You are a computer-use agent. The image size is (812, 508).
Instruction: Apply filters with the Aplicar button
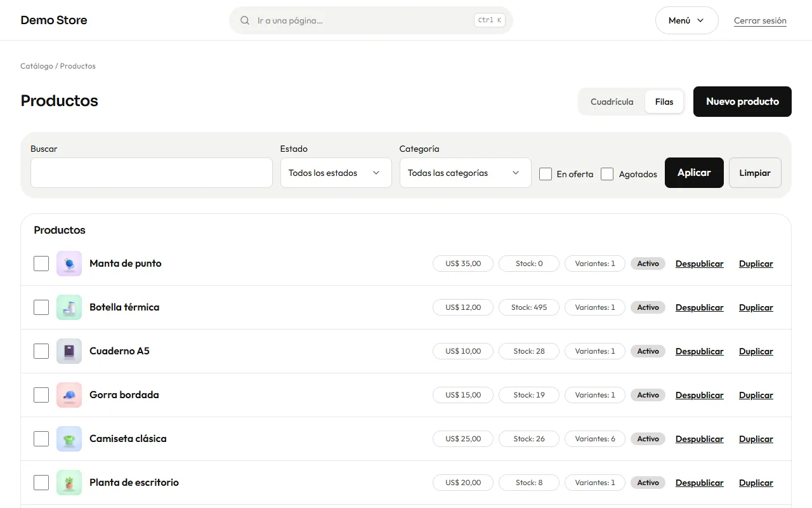[694, 173]
